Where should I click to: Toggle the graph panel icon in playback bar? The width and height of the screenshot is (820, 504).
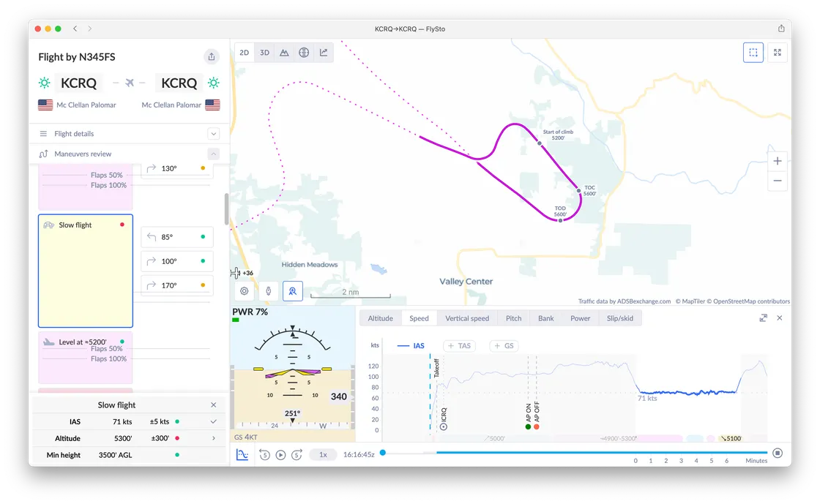click(242, 454)
